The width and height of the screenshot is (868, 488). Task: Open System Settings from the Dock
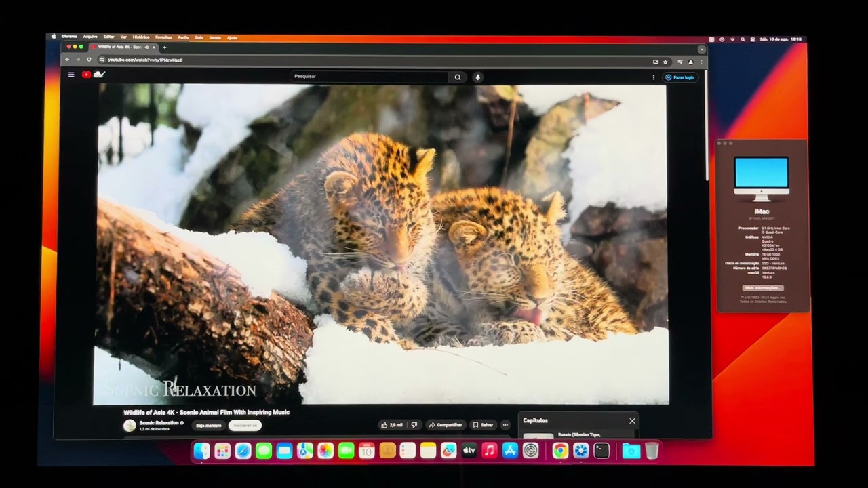(531, 451)
